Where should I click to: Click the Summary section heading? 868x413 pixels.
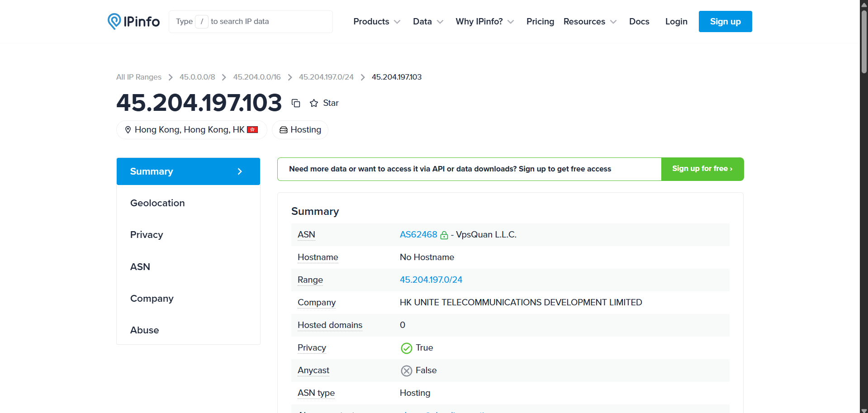coord(315,211)
